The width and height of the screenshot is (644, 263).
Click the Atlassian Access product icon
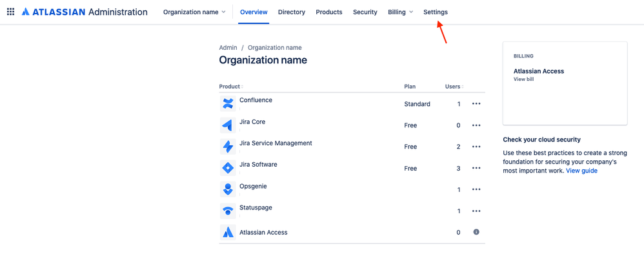[x=228, y=232]
